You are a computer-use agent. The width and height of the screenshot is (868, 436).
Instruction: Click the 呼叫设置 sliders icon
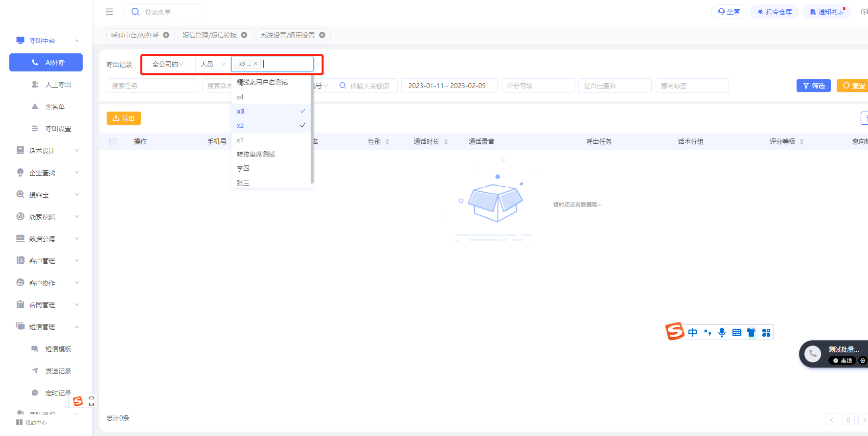click(x=35, y=129)
